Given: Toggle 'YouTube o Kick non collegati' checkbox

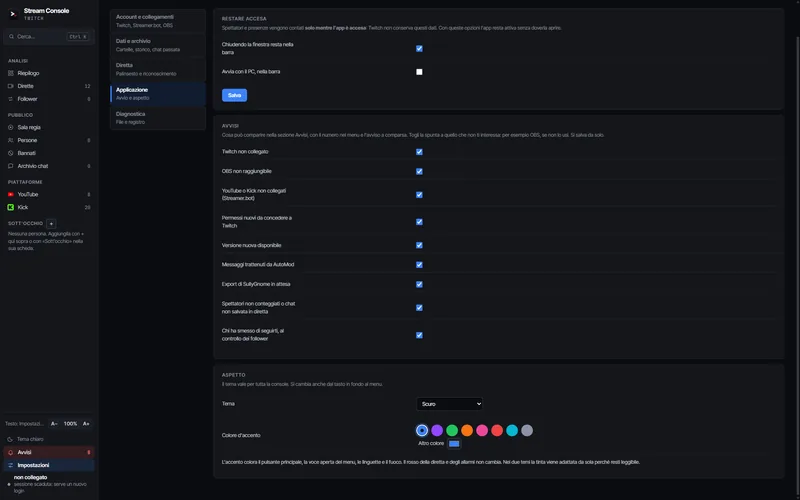Looking at the screenshot, I should coord(419,194).
